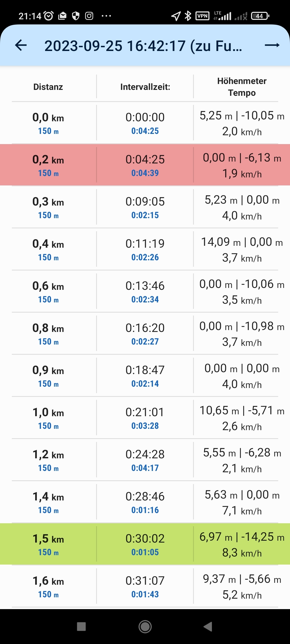Viewport: 290px width, 644px height.
Task: Tap the alarm clock status icon
Action: coord(48,16)
